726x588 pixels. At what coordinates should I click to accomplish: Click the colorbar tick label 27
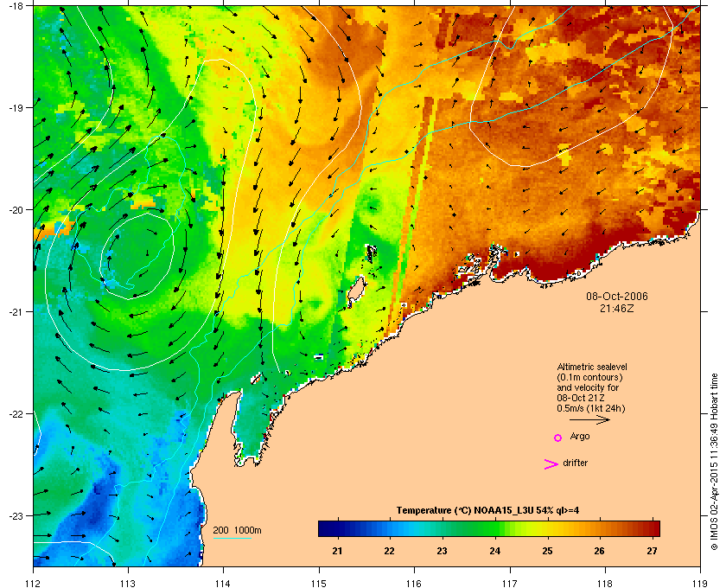pos(652,551)
